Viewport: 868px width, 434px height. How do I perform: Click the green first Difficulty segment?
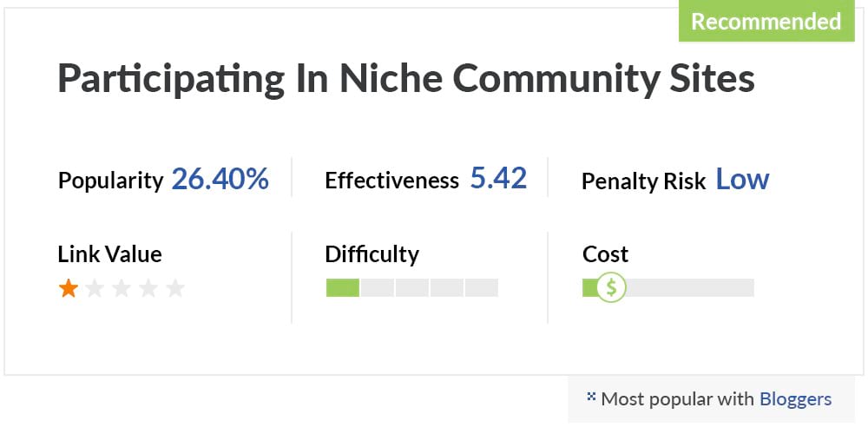point(343,288)
